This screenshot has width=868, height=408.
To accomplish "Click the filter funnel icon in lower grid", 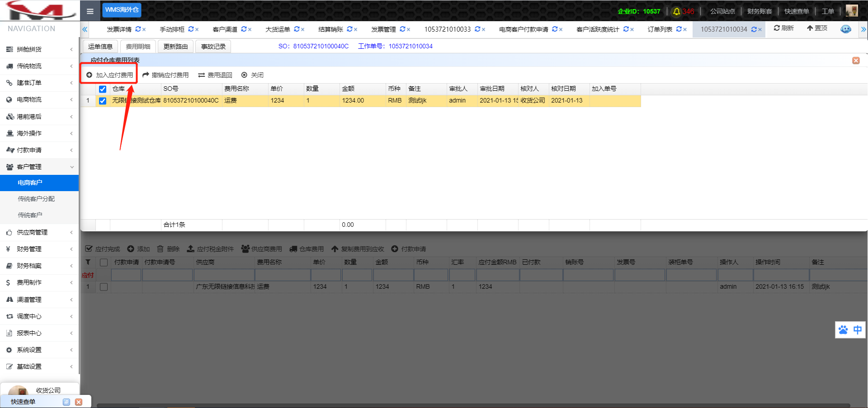I will pos(88,262).
